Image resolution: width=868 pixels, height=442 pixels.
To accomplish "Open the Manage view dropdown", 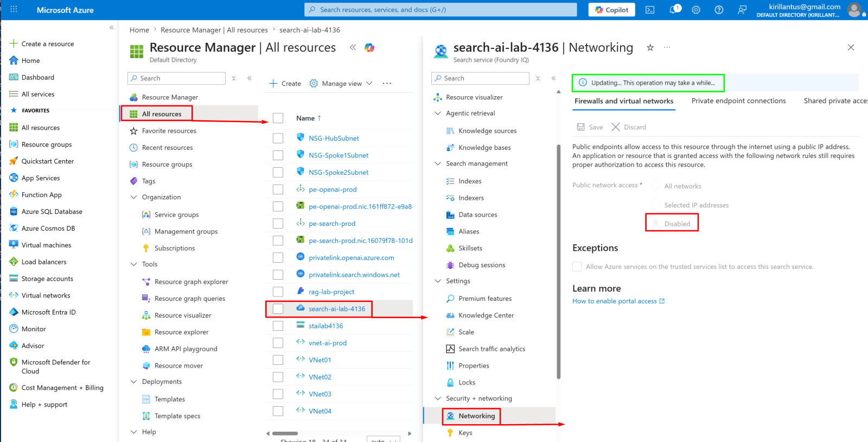I will (x=341, y=84).
